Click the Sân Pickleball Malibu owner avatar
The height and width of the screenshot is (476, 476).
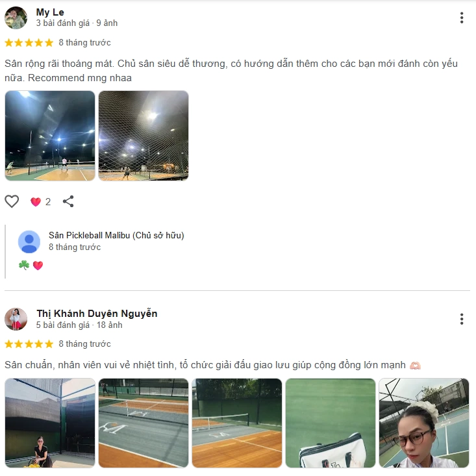29,242
